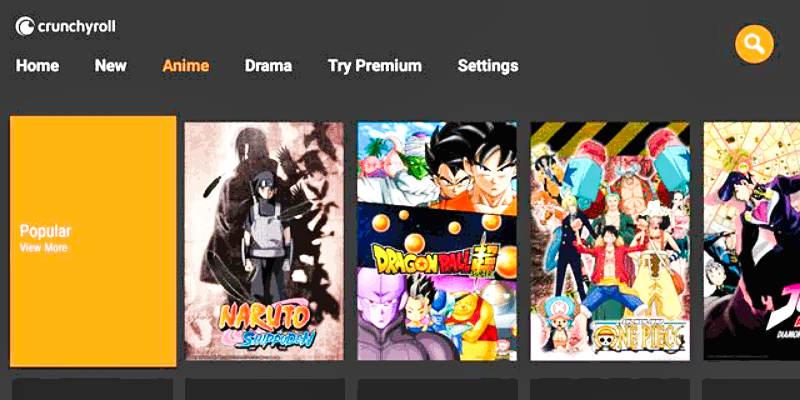The width and height of the screenshot is (800, 400).
Task: Select Try Premium in the navigation
Action: [x=375, y=66]
